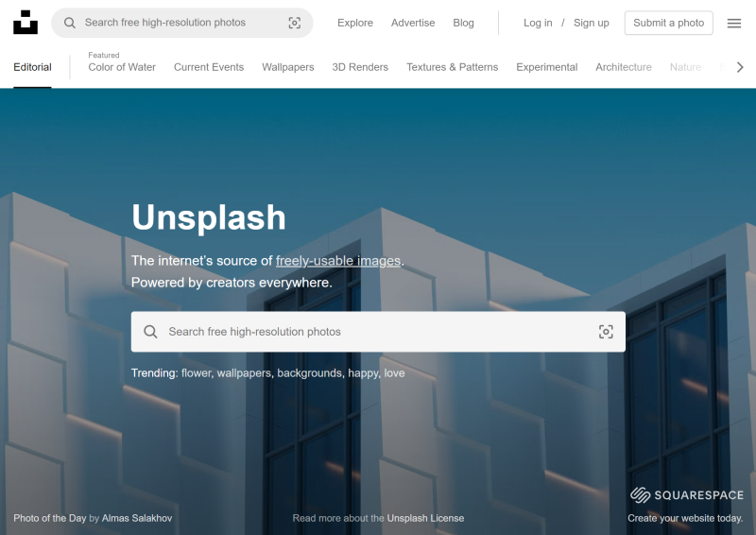This screenshot has width=756, height=535.
Task: Open the 3D Renders topic
Action: pyautogui.click(x=360, y=67)
